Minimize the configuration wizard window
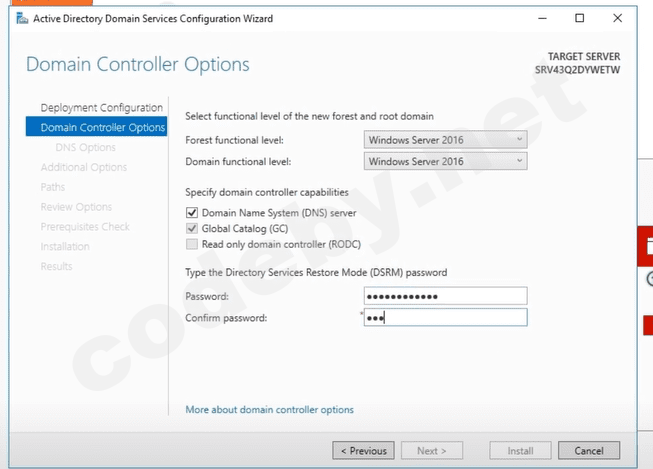This screenshot has height=469, width=653. (542, 18)
